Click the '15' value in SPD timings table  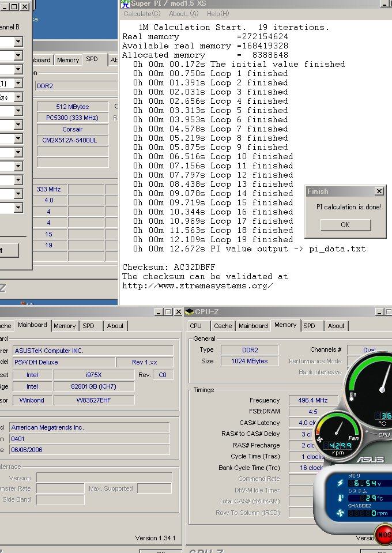[x=49, y=234]
